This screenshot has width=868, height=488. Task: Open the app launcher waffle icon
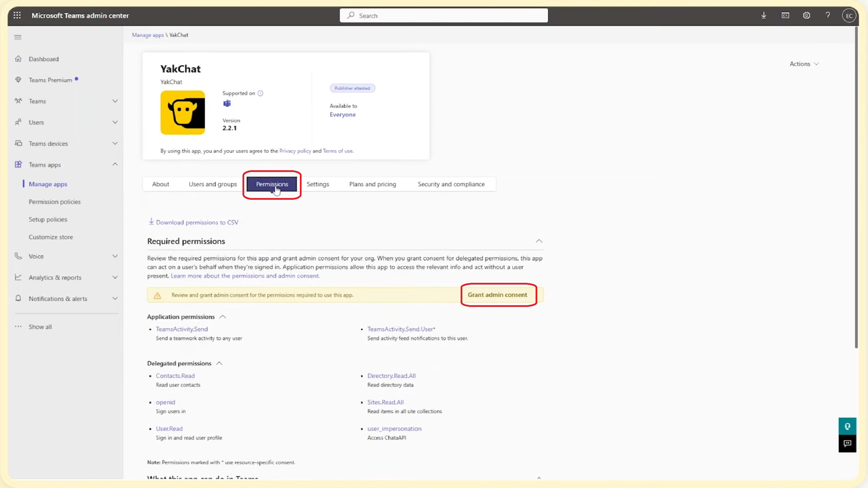click(x=17, y=15)
